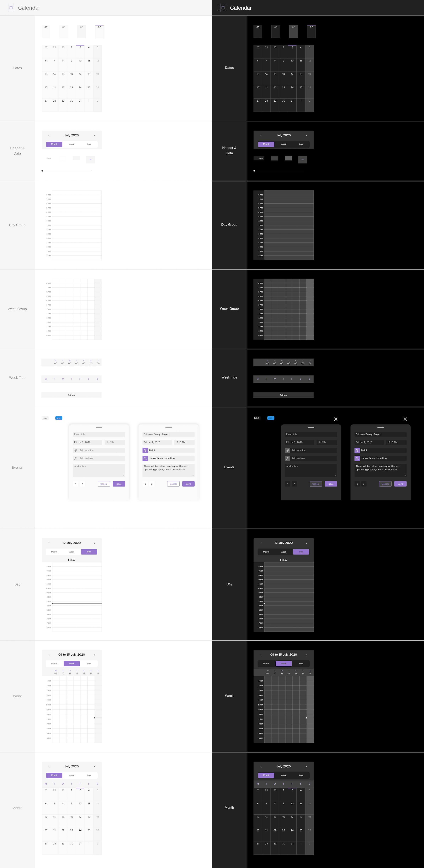The image size is (424, 868).
Task: Click previous arrow in light Crimson Design Project card
Action: point(145,484)
